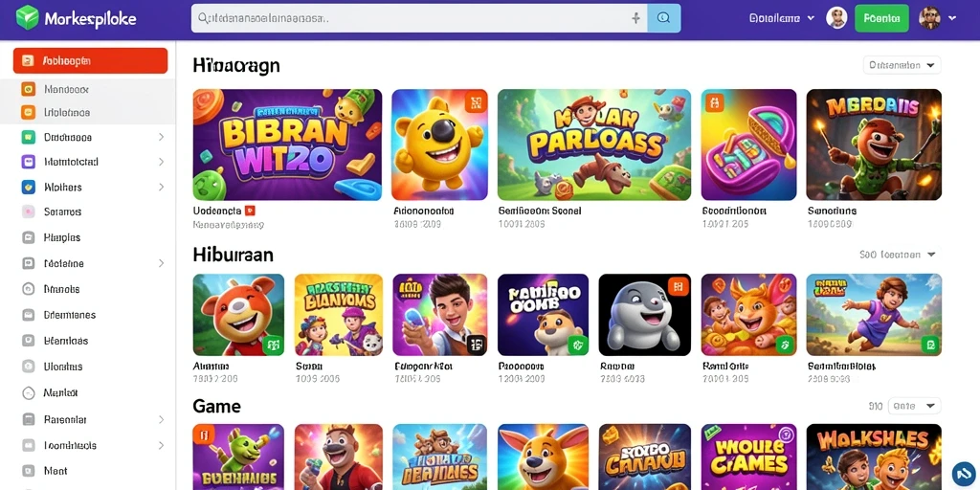This screenshot has width=980, height=490.
Task: Click the green badge on the red bear thumbnail
Action: 273,344
